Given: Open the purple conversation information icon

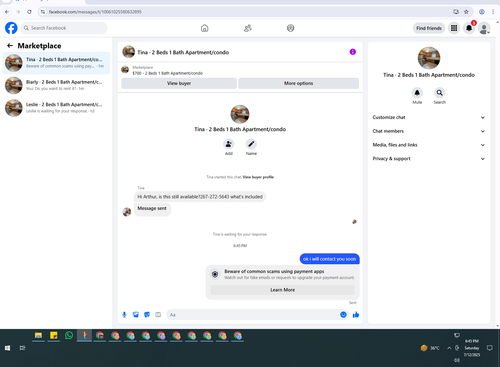Looking at the screenshot, I should point(353,52).
